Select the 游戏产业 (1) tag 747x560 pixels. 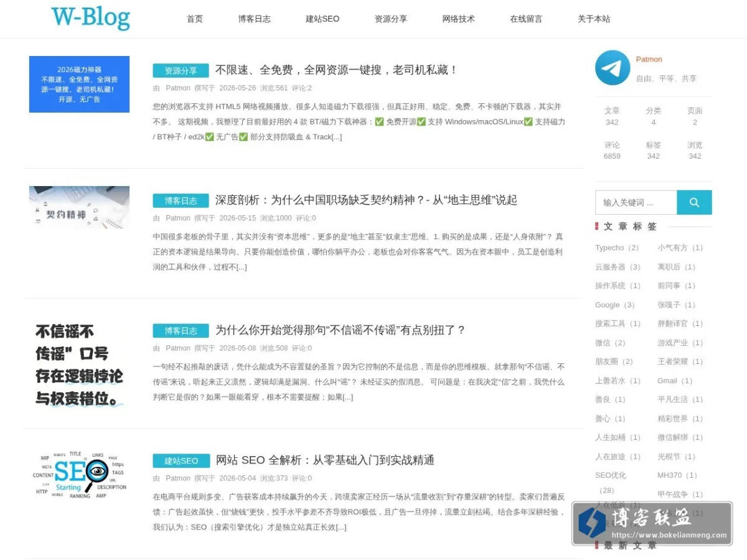(680, 343)
